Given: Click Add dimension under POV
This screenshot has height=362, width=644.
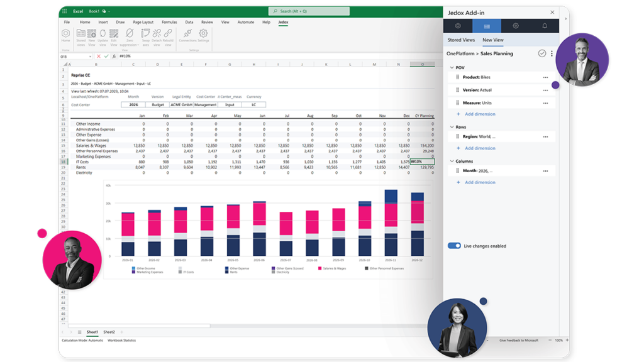Looking at the screenshot, I should coord(479,114).
